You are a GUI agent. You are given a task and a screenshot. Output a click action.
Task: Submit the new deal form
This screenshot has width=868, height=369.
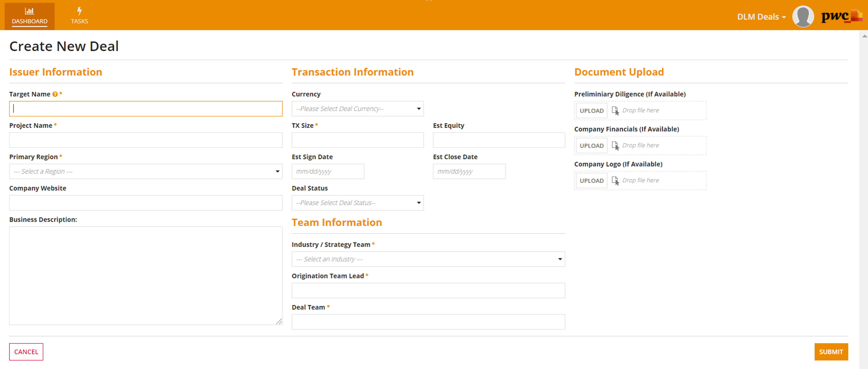(x=831, y=352)
